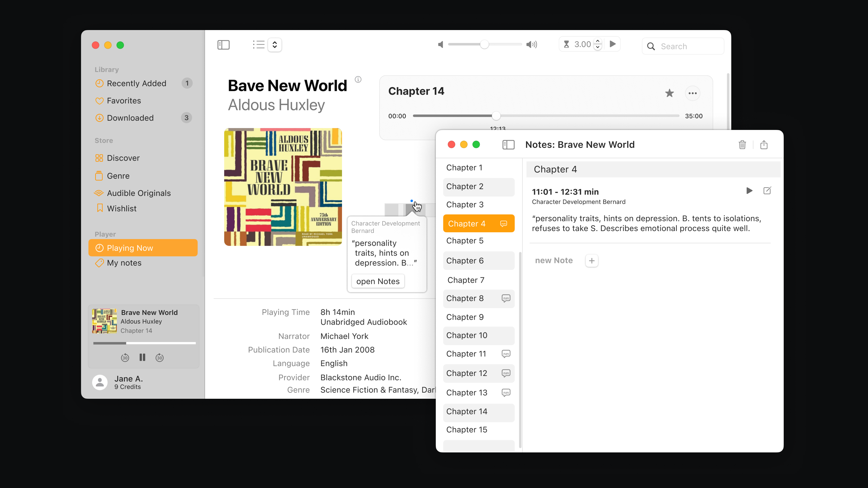Image resolution: width=868 pixels, height=488 pixels.
Task: Open the Chapter 14 more options ellipsis
Action: (x=692, y=93)
